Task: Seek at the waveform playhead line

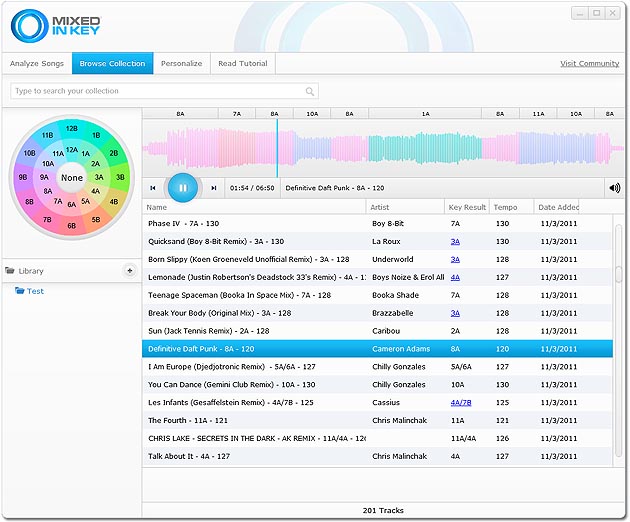Action: coord(277,148)
